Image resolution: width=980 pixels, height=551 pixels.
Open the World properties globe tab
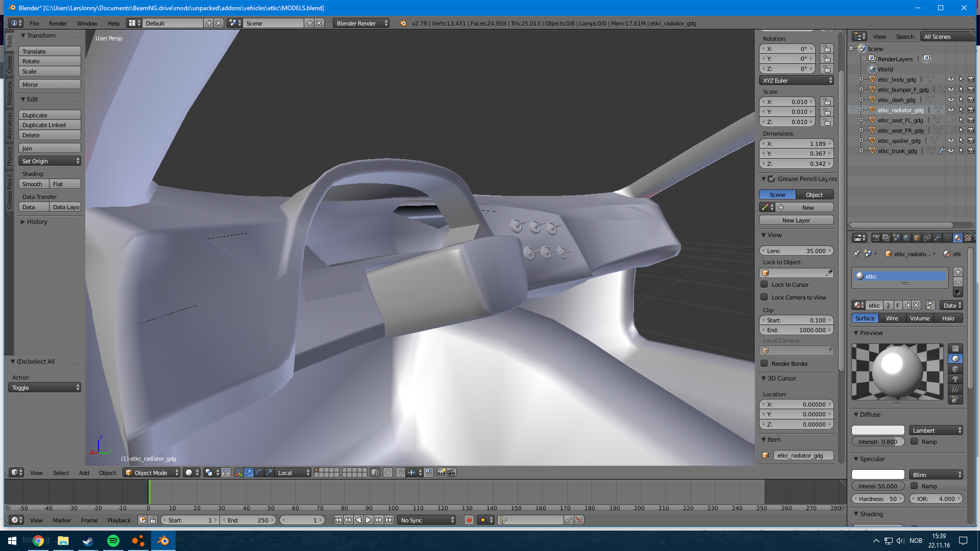pos(906,238)
